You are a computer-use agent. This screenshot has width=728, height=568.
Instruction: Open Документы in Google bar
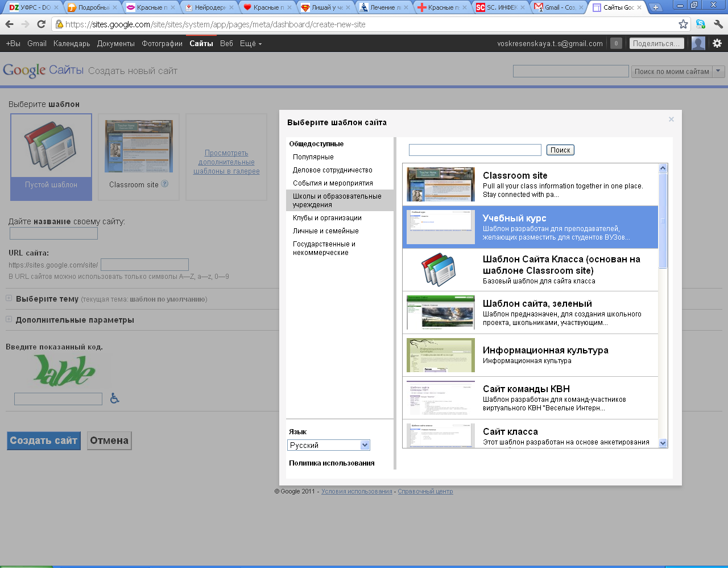(x=116, y=43)
